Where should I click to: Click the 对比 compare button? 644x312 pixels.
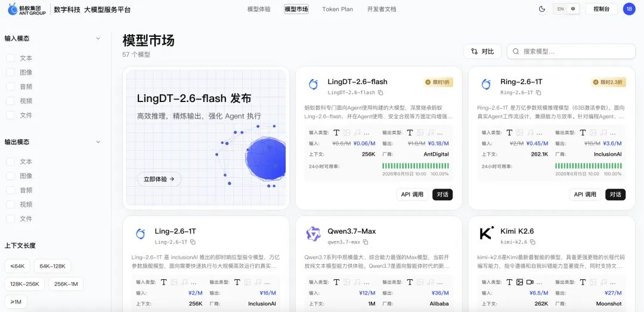point(482,51)
